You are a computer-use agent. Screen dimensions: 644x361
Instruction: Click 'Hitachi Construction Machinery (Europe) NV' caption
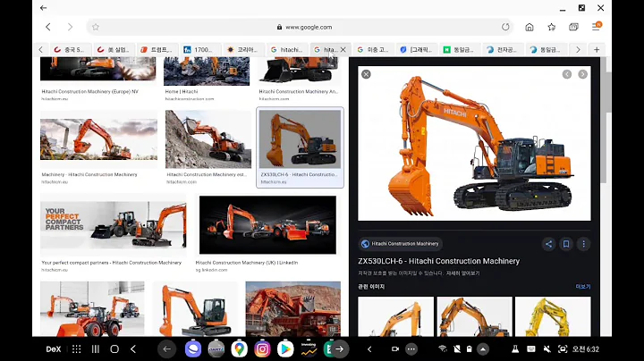coord(90,91)
